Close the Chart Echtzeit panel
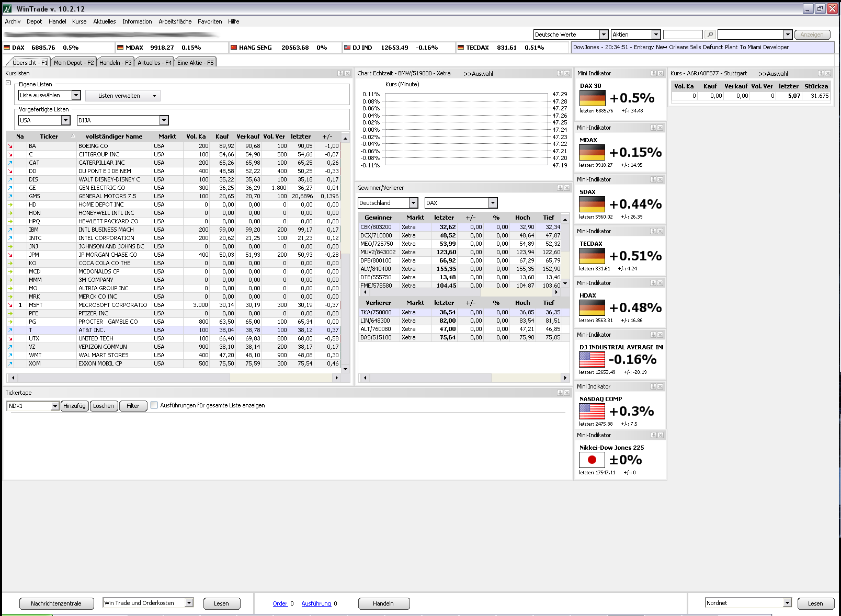841x616 pixels. pos(567,73)
